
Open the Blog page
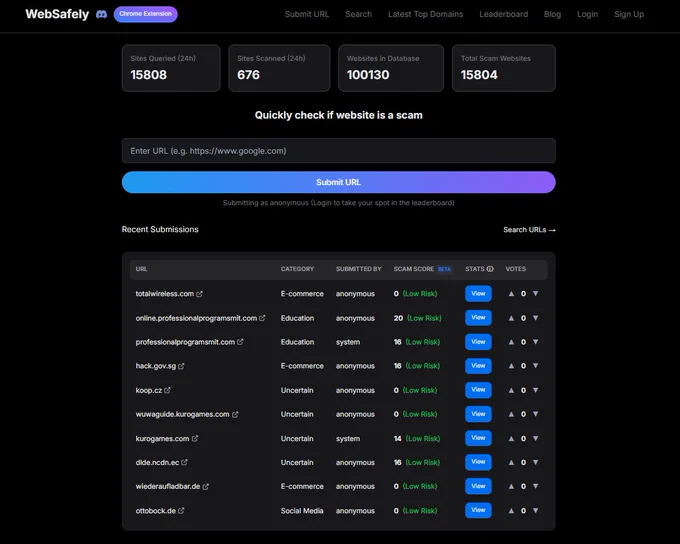tap(552, 14)
